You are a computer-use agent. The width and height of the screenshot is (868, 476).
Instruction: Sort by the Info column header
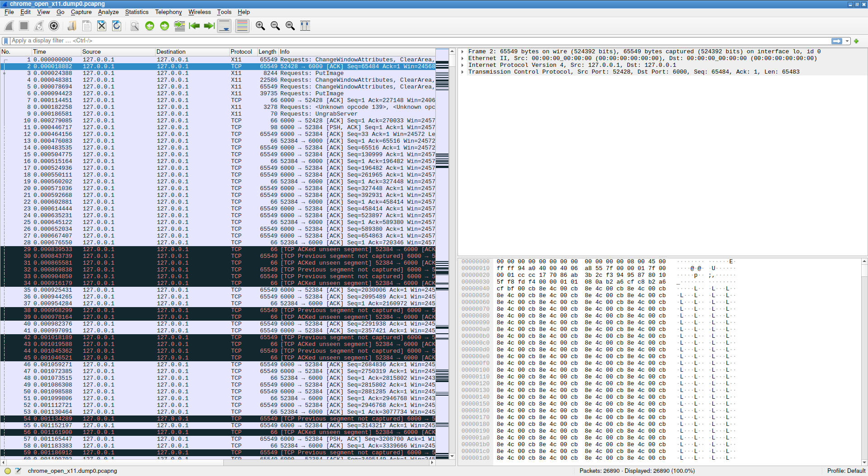(x=357, y=52)
